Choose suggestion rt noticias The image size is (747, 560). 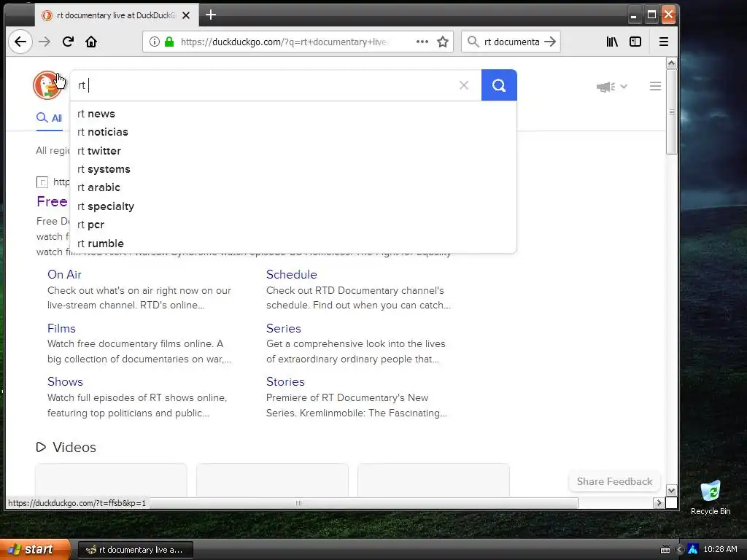click(x=293, y=132)
